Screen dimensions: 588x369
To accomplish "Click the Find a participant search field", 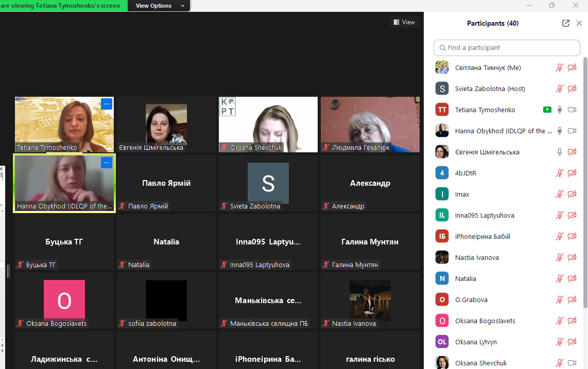I will (507, 48).
